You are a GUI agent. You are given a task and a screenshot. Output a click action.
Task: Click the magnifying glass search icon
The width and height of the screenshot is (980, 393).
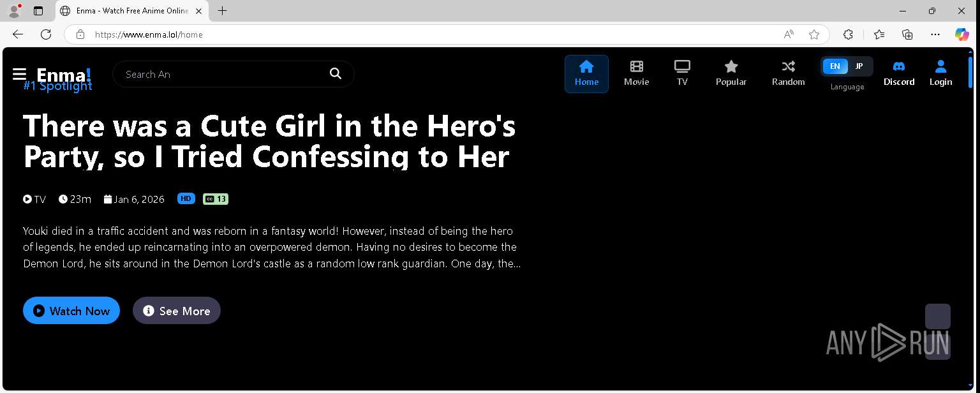click(336, 74)
